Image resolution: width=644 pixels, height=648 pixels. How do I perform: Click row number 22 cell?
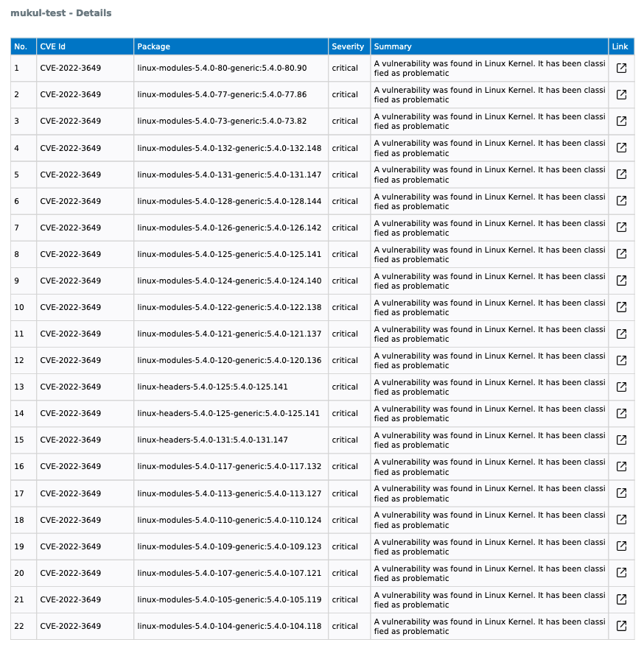pyautogui.click(x=24, y=626)
